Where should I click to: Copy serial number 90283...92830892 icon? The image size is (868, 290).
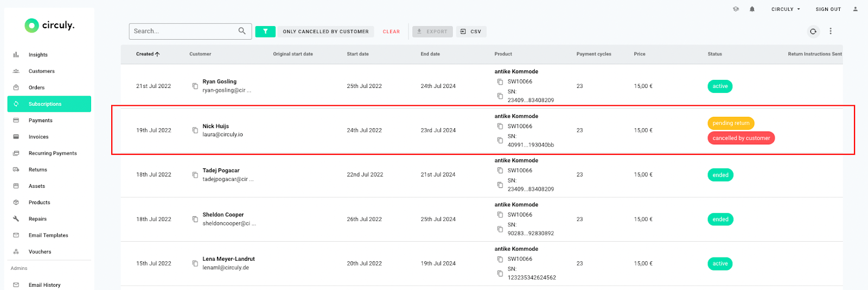(x=500, y=229)
